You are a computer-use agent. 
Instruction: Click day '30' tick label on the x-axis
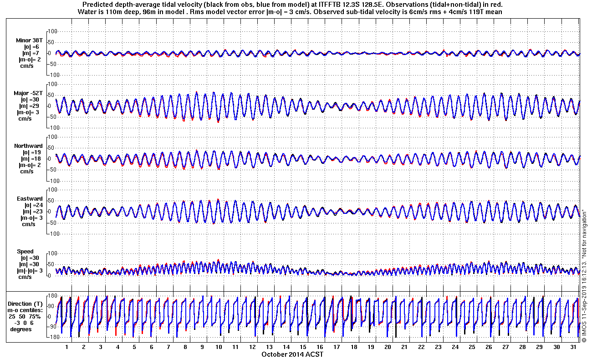(556, 347)
